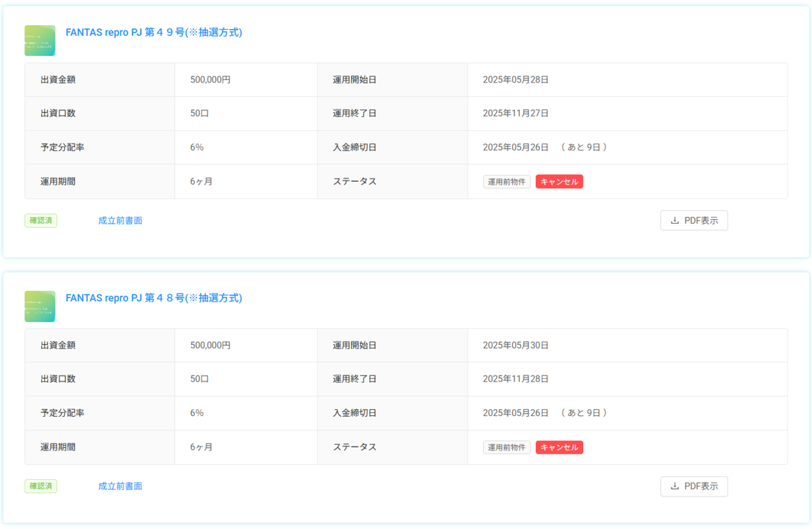The image size is (812, 529).
Task: Click 50口 value in 第４８号 card
Action: pos(200,379)
